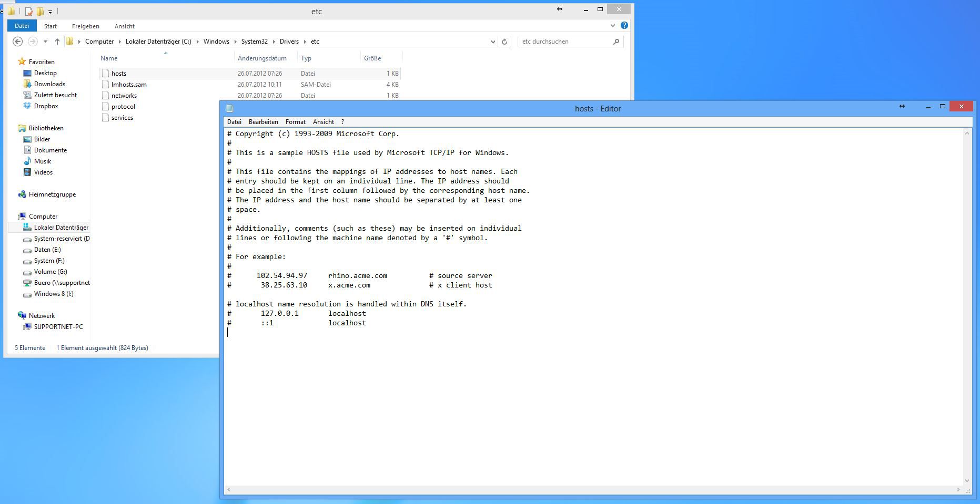The height and width of the screenshot is (504, 980).
Task: Open SUPPORTNET-PC under Netzwerk
Action: 58,327
